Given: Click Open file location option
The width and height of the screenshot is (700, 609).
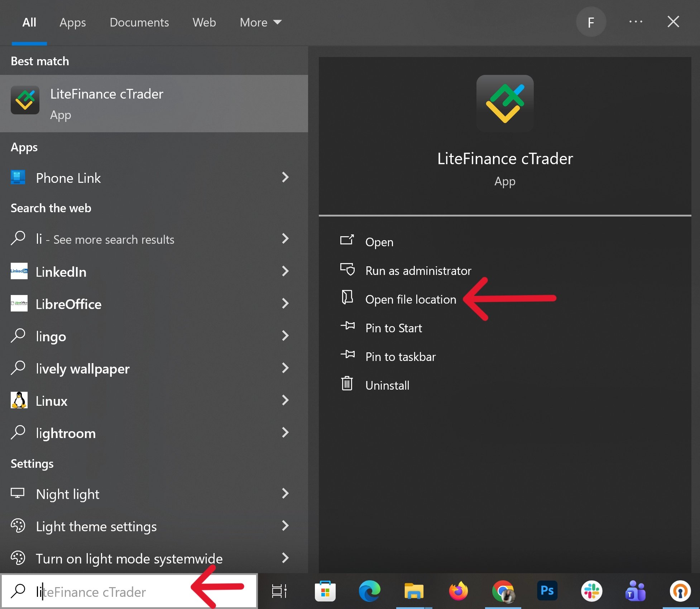Looking at the screenshot, I should pos(411,299).
